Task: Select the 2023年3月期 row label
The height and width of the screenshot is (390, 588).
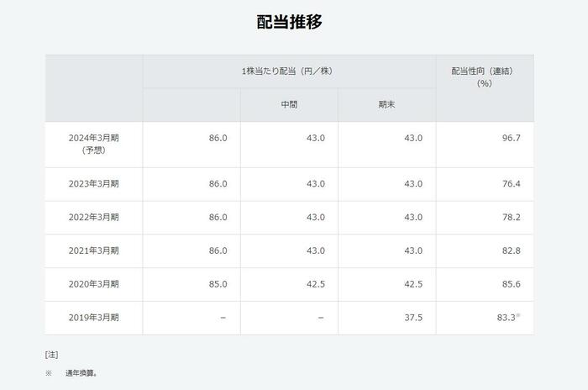Action: [x=93, y=184]
